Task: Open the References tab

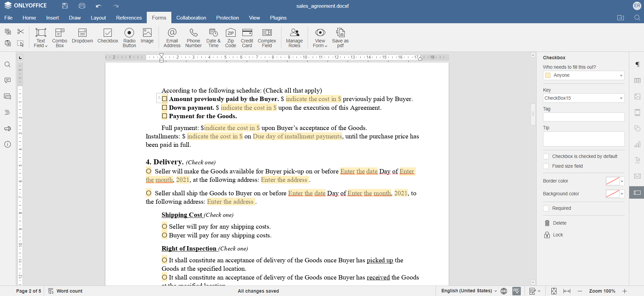Action: (x=129, y=18)
